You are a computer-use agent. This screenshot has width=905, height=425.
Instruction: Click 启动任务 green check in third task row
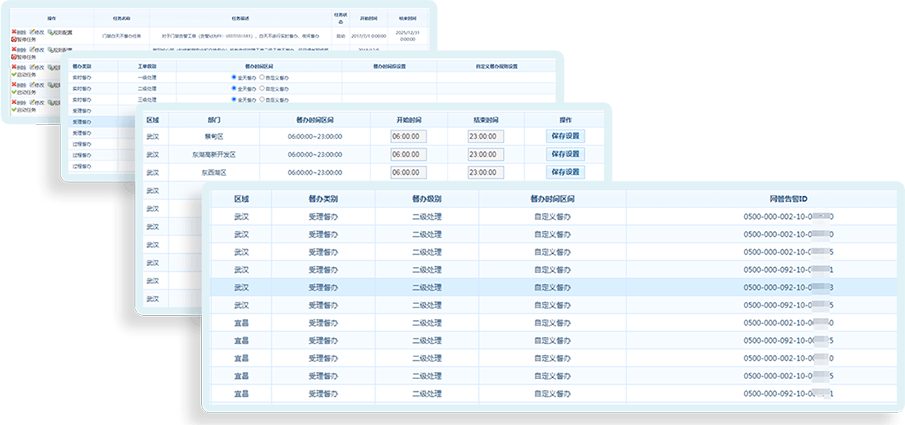pos(14,74)
